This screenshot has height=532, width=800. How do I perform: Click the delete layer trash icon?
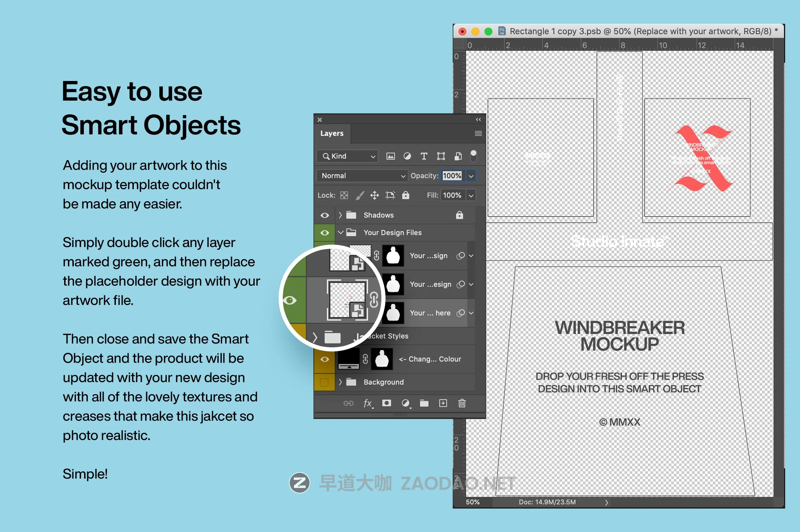tap(462, 403)
